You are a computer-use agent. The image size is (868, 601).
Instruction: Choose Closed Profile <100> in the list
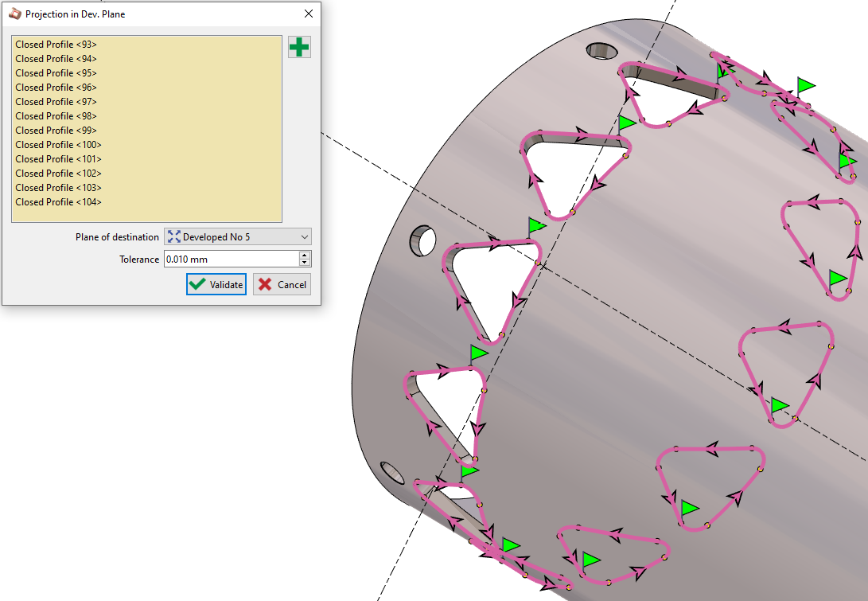(x=58, y=145)
